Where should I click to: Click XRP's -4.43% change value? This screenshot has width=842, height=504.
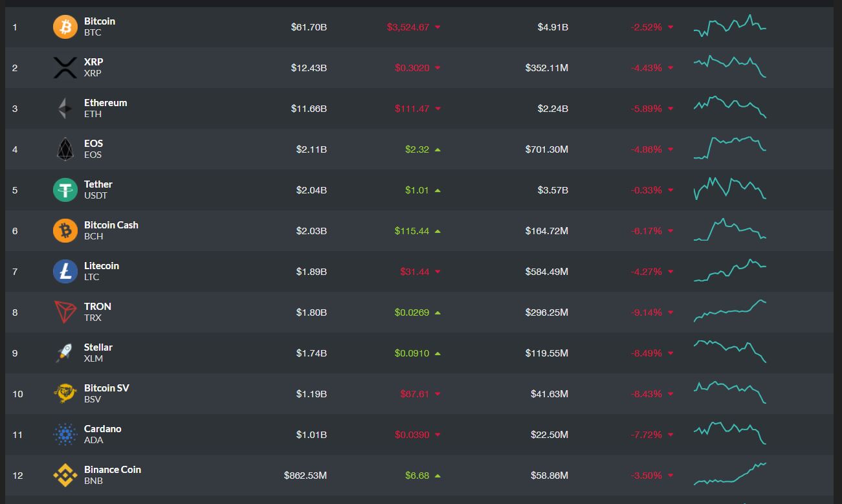point(646,68)
